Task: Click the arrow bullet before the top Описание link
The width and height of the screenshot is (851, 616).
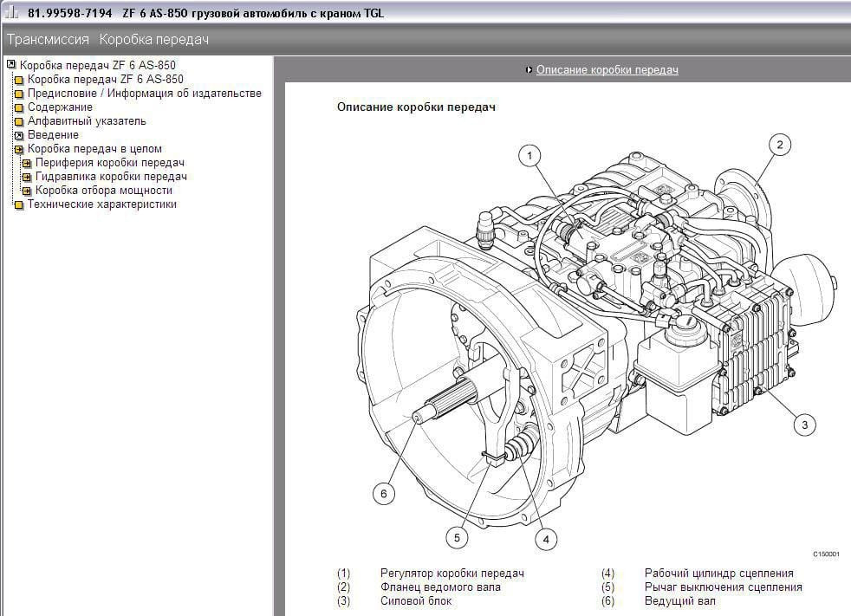Action: tap(529, 70)
